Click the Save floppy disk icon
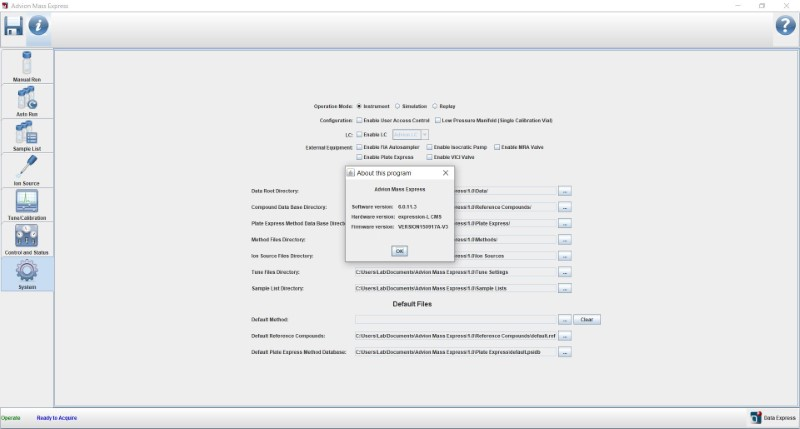The width and height of the screenshot is (800, 429). [x=14, y=27]
